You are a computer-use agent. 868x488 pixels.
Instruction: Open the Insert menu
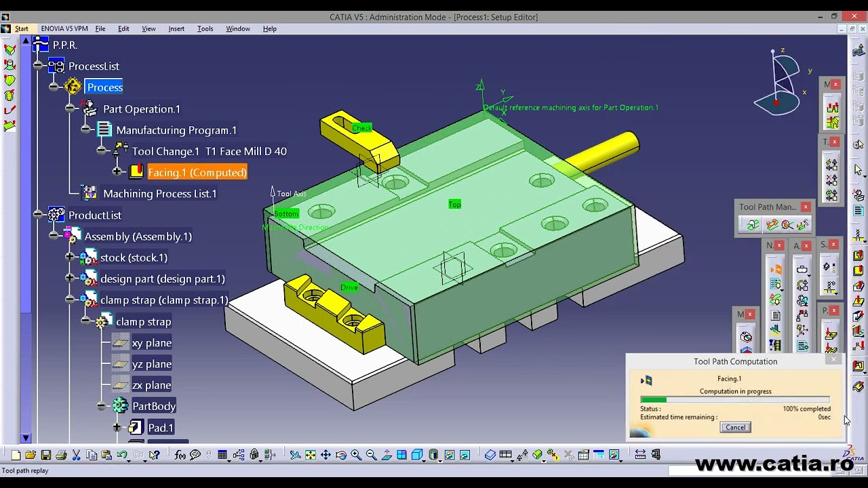pos(176,28)
